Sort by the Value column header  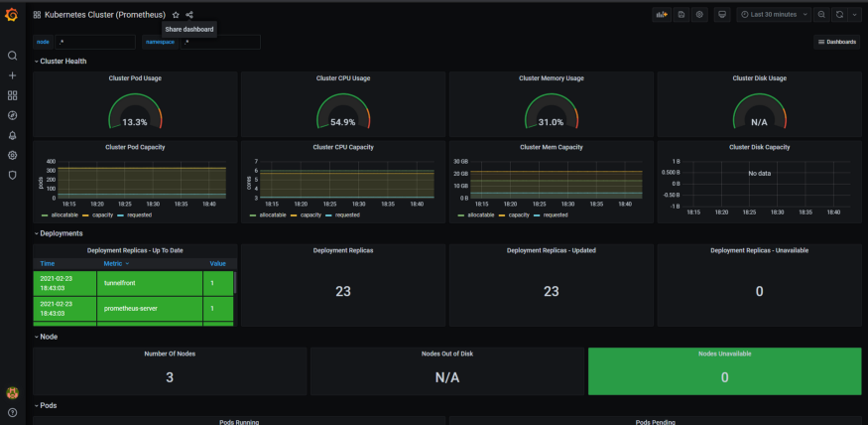point(217,264)
